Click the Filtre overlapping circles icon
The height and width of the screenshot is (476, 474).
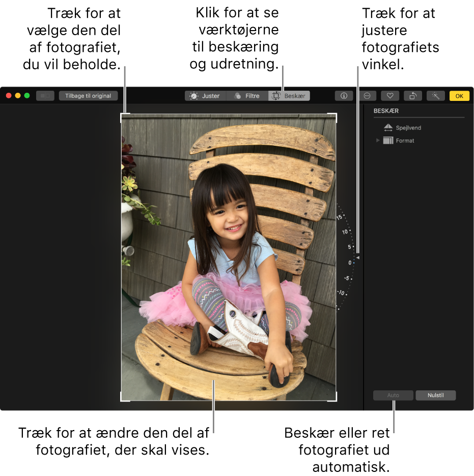(237, 96)
